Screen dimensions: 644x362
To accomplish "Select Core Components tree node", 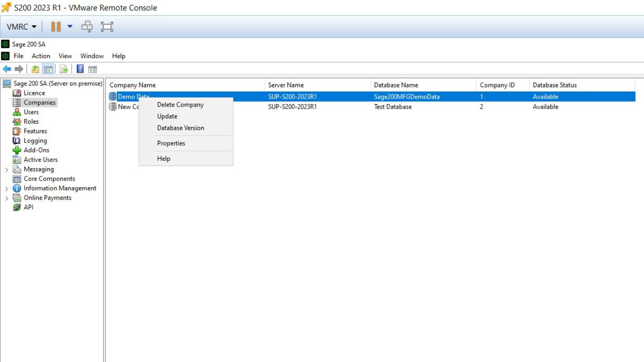I will (x=49, y=179).
